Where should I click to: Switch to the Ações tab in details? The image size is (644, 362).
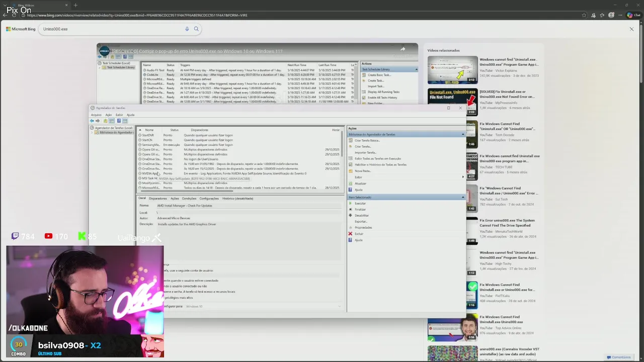174,198
